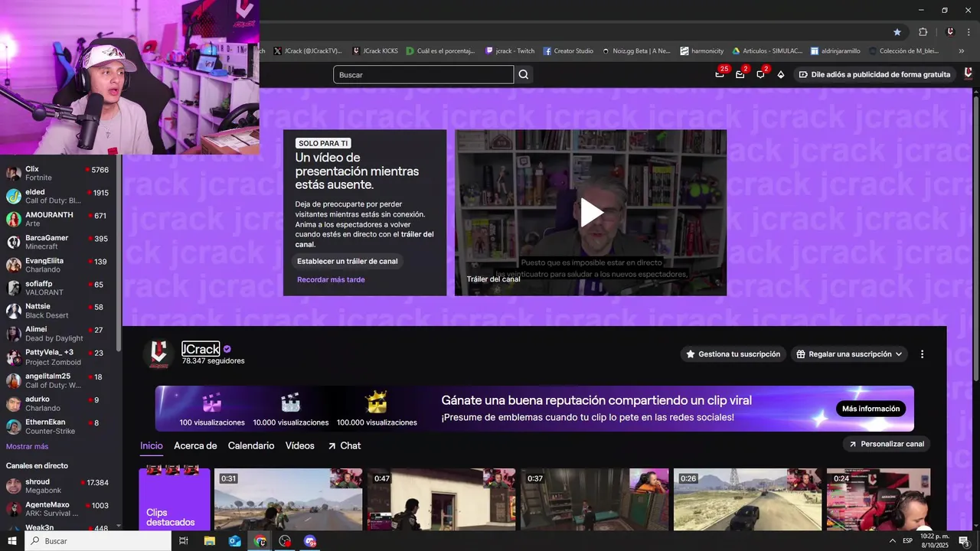Click the search magnifier button
Viewport: 980px width, 551px height.
point(524,74)
